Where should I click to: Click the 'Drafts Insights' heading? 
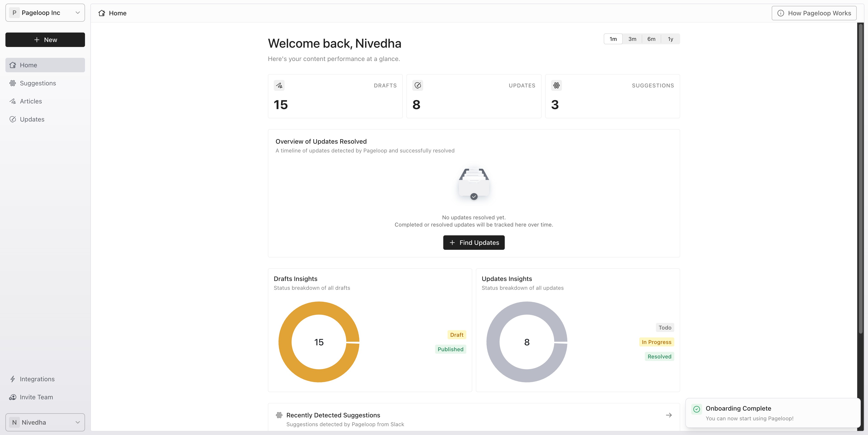tap(295, 279)
